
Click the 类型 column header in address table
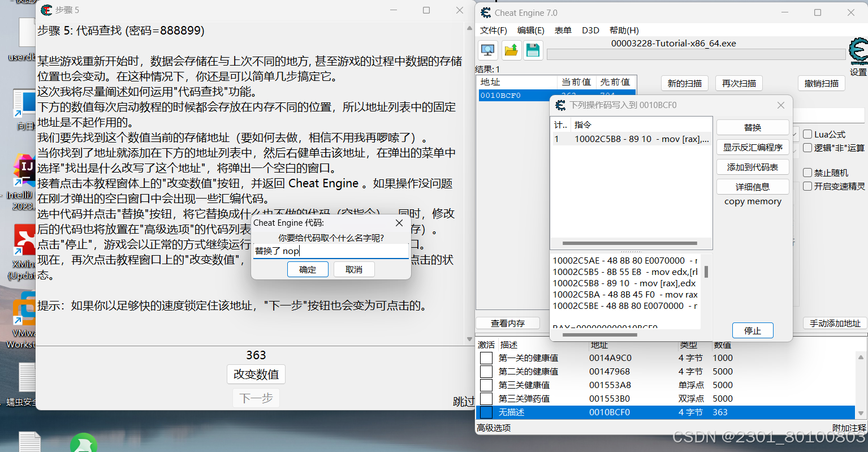click(x=688, y=345)
